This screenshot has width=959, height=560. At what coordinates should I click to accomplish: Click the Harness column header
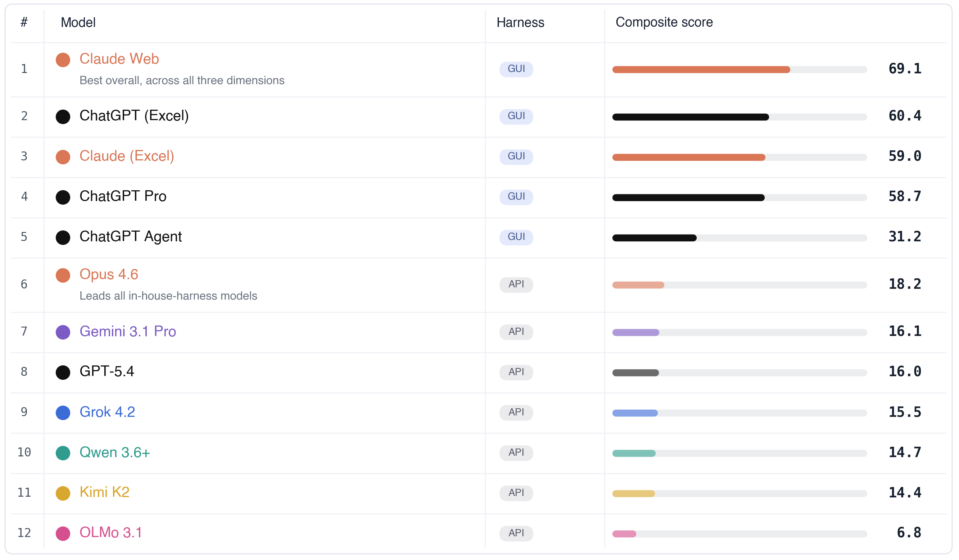520,22
